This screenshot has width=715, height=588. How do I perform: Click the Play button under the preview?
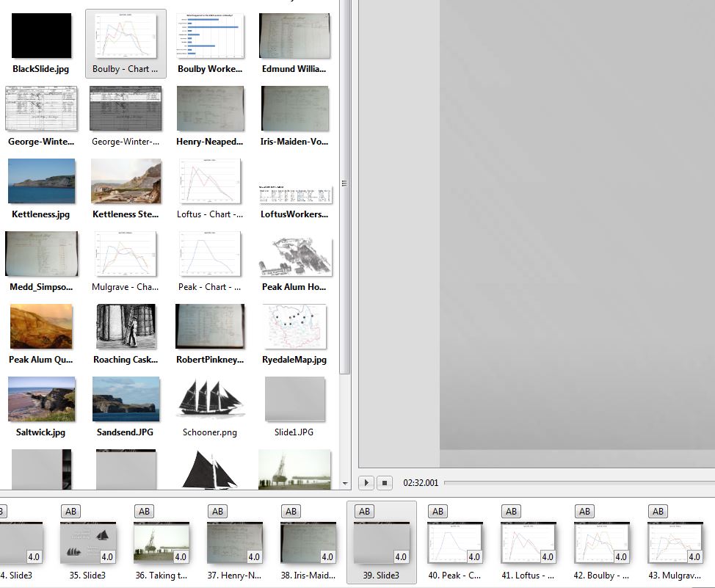click(x=366, y=483)
